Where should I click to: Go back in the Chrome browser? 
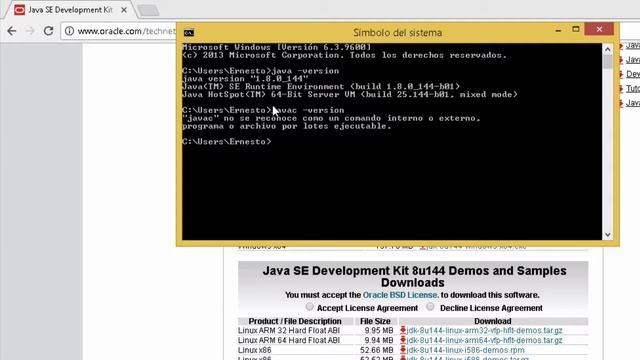(x=12, y=31)
